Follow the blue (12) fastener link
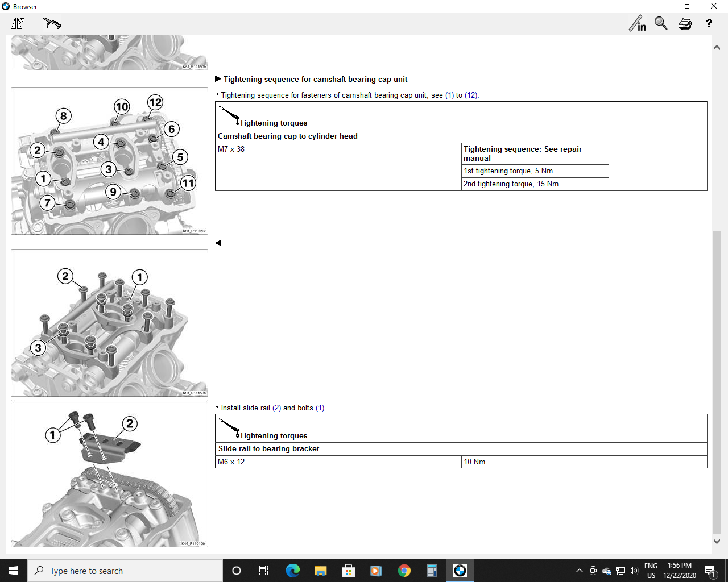 pyautogui.click(x=473, y=95)
